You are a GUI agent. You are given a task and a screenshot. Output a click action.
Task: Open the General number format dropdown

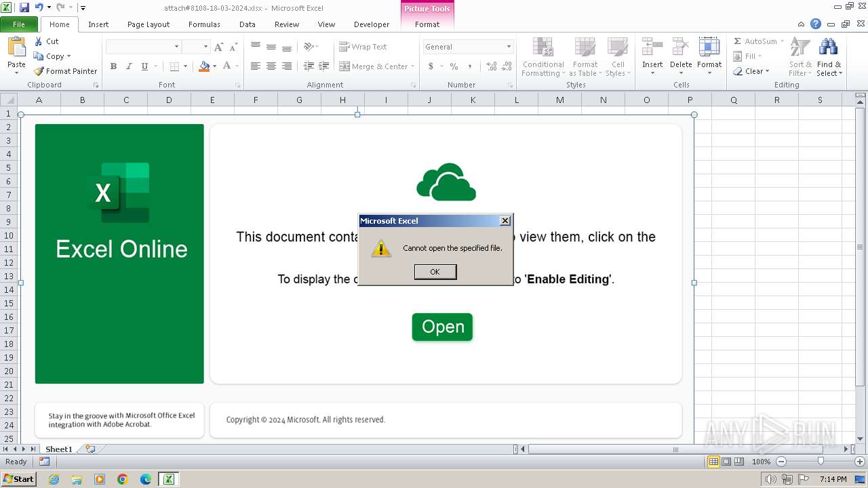[x=509, y=47]
